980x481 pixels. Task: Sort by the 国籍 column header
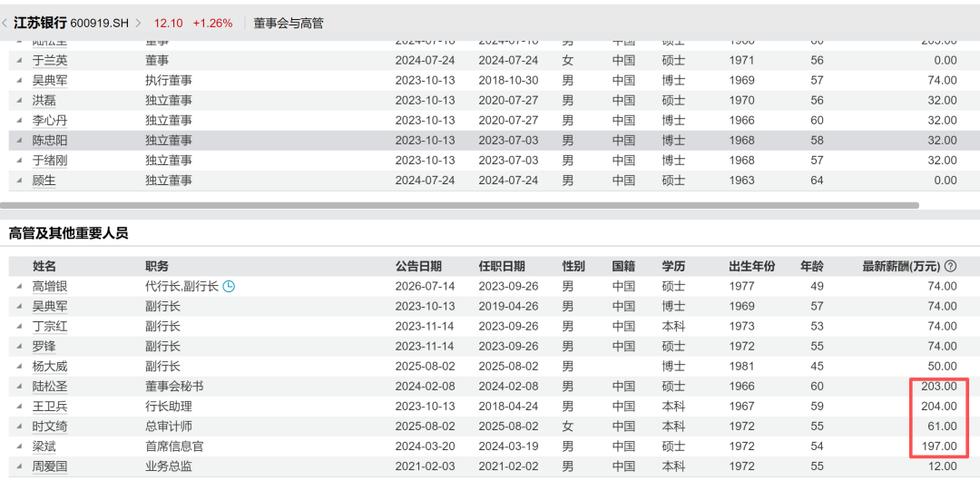(x=623, y=267)
